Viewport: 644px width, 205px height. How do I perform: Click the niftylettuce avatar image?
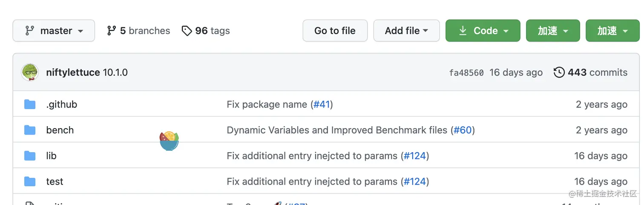click(30, 72)
